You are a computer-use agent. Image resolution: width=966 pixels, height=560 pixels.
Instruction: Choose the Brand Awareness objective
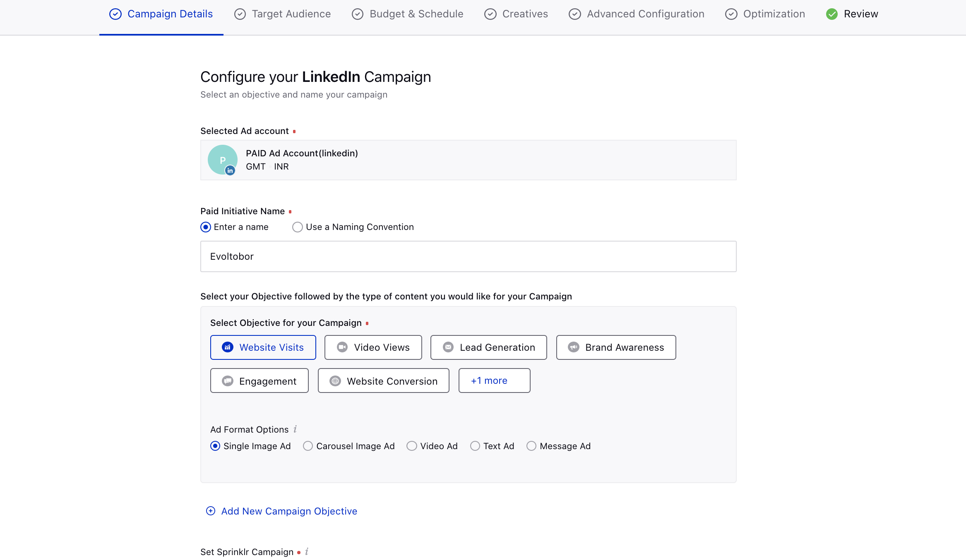616,347
